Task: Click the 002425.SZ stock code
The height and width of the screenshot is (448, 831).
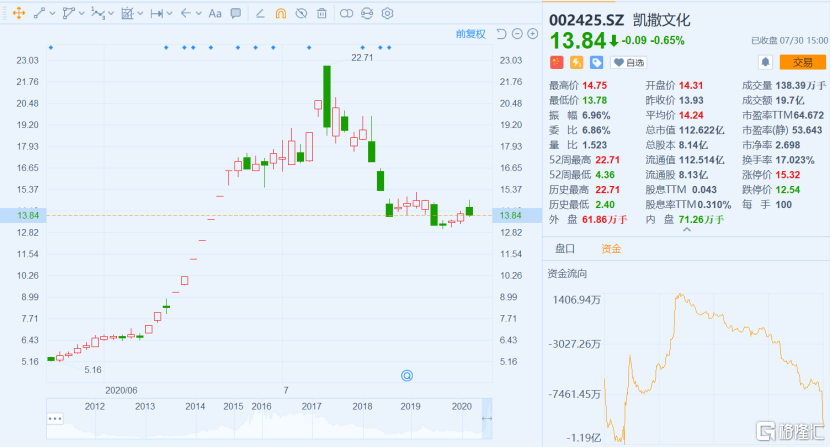Action: pyautogui.click(x=587, y=21)
